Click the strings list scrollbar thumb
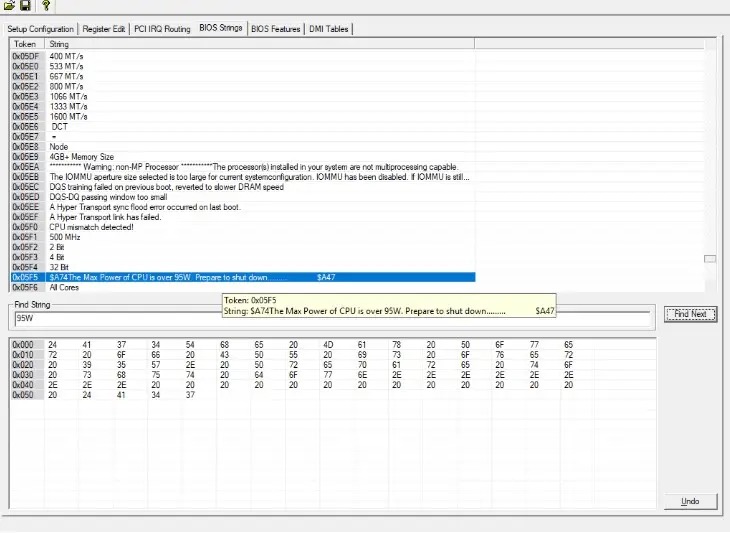Screen dimensions: 730x533 pyautogui.click(x=710, y=259)
